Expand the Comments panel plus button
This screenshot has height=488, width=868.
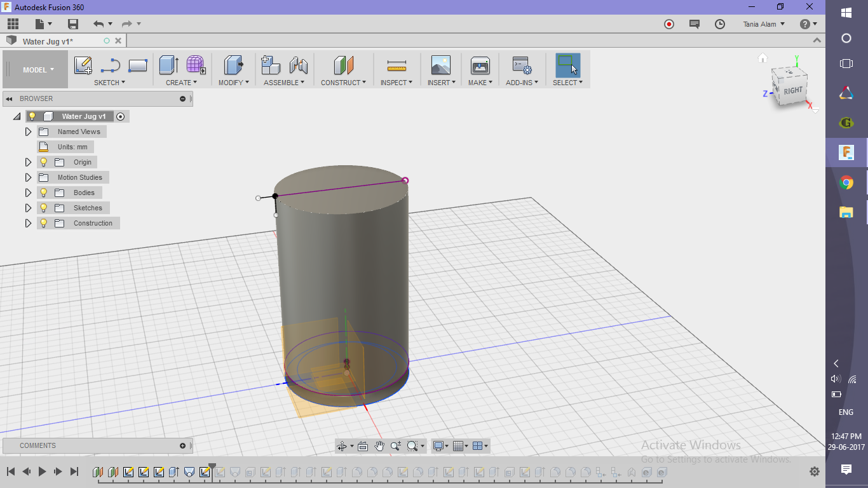tap(183, 445)
